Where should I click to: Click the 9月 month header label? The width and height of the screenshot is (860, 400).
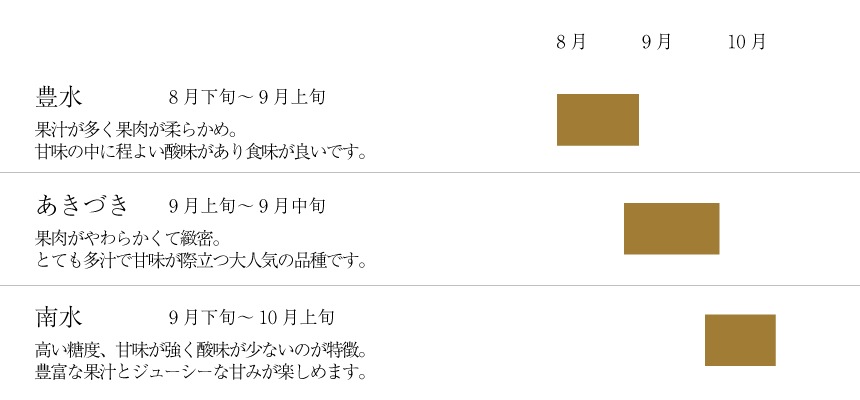pyautogui.click(x=657, y=42)
